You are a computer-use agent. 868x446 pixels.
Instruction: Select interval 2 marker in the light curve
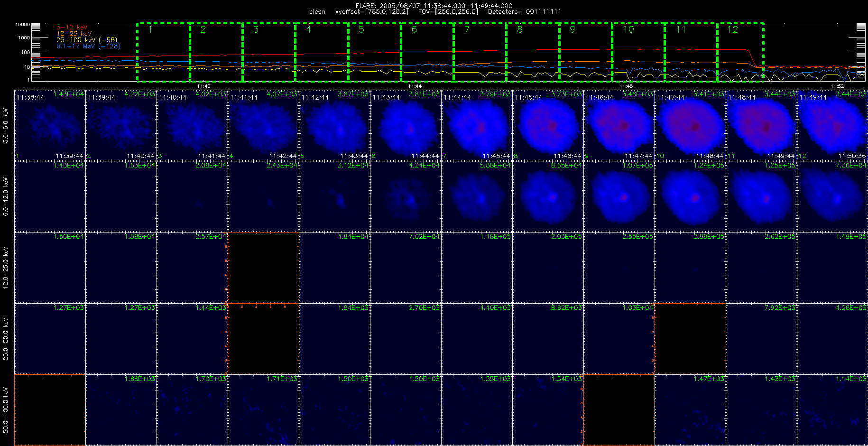click(203, 30)
